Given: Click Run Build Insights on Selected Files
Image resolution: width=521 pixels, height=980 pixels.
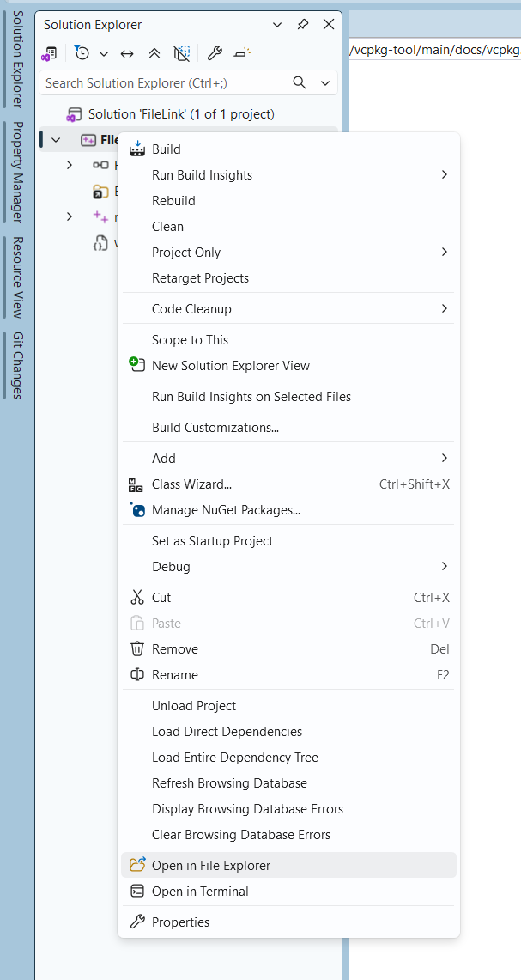Looking at the screenshot, I should tap(288, 396).
